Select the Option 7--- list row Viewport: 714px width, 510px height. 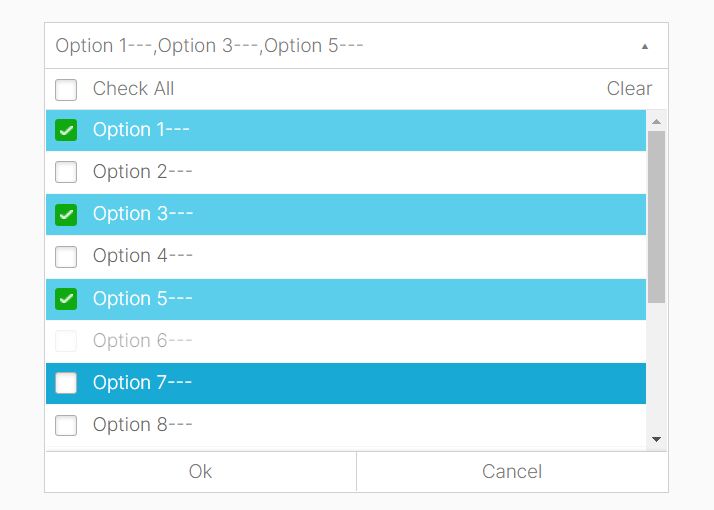point(346,383)
